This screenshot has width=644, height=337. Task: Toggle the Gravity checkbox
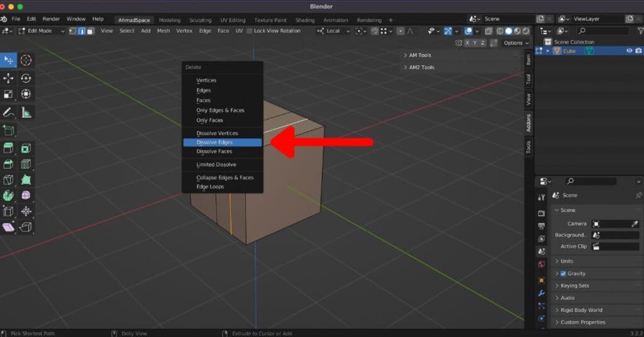[563, 273]
